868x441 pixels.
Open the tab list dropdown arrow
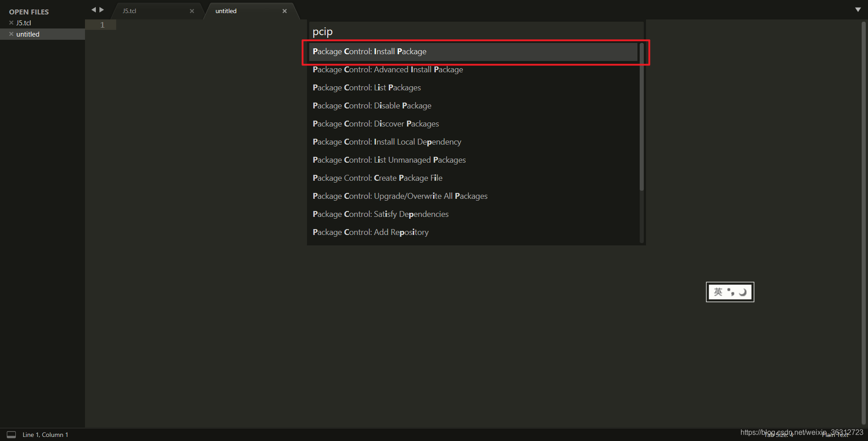coord(858,9)
